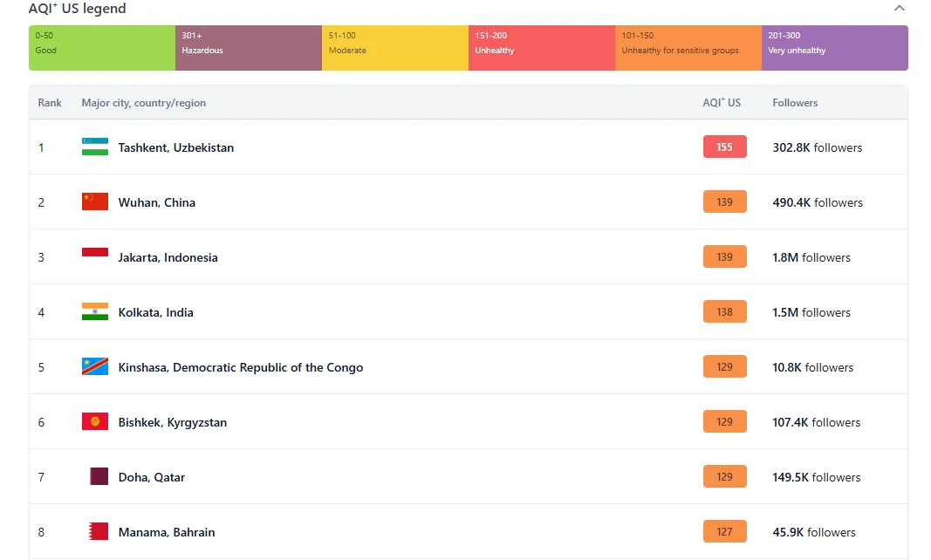Click the green Good 0-50 legend swatch
Image resolution: width=931 pixels, height=560 pixels.
click(102, 48)
